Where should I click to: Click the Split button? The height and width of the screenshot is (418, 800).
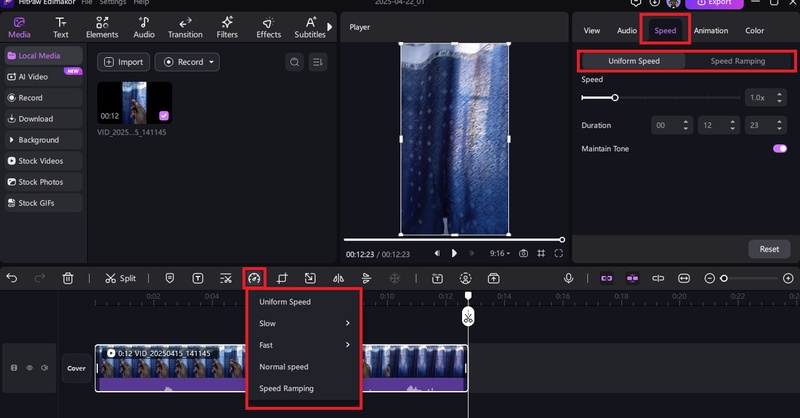[x=120, y=278]
